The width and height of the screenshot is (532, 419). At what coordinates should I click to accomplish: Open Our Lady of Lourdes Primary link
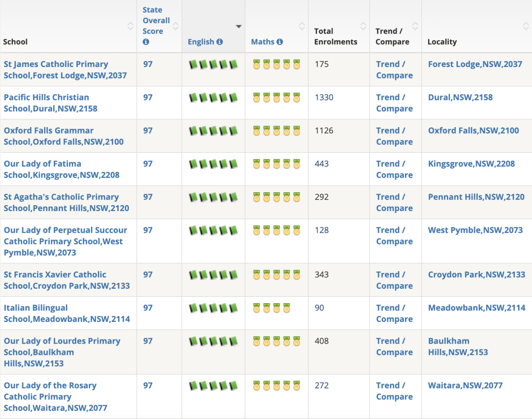[x=62, y=352]
